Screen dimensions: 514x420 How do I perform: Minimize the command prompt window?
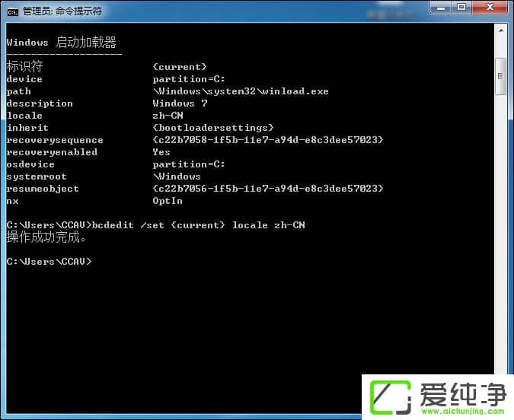click(x=441, y=8)
